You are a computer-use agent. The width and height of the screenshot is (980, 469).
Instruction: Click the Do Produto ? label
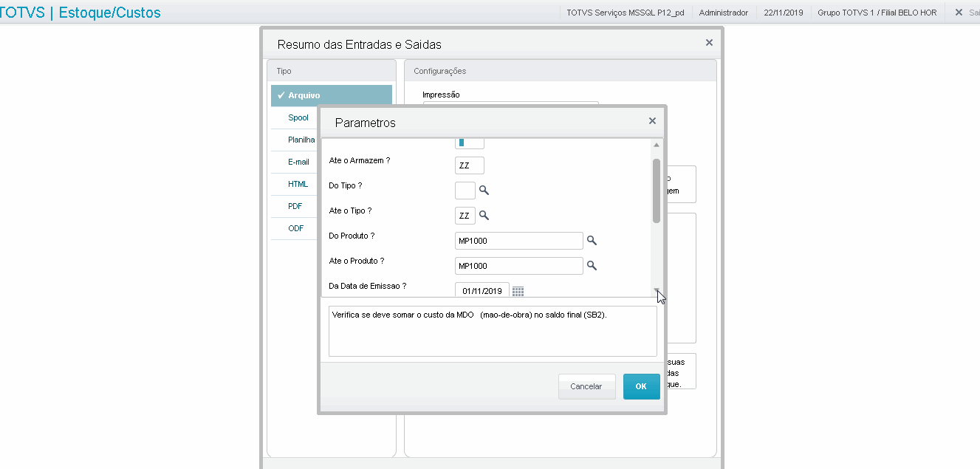click(352, 236)
